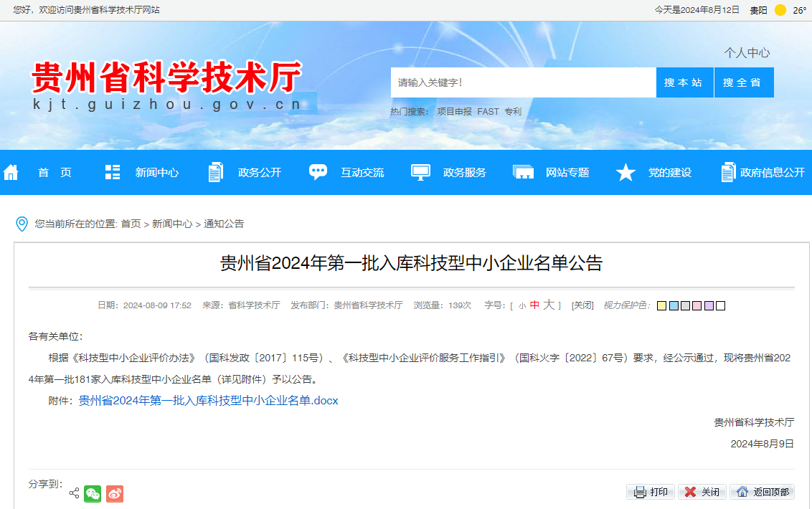Viewport: 812px width, 509px height.
Task: Click the 互动交流 speech bubble icon
Action: [x=318, y=172]
